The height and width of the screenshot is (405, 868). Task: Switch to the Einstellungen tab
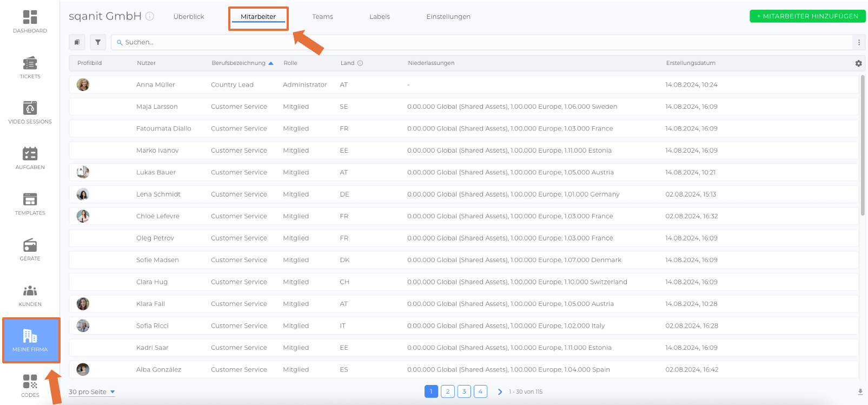tap(448, 17)
